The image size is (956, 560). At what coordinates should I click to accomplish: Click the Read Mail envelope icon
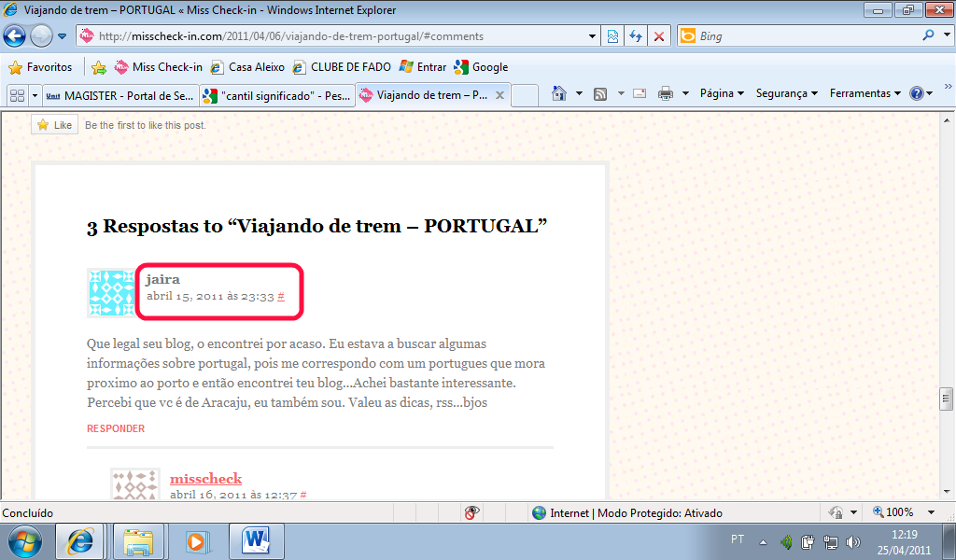pyautogui.click(x=640, y=93)
